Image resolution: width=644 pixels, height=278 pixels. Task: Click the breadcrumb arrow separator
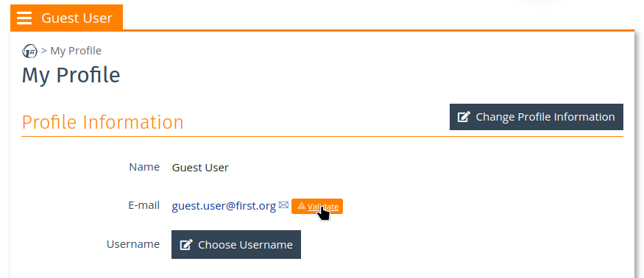[44, 51]
